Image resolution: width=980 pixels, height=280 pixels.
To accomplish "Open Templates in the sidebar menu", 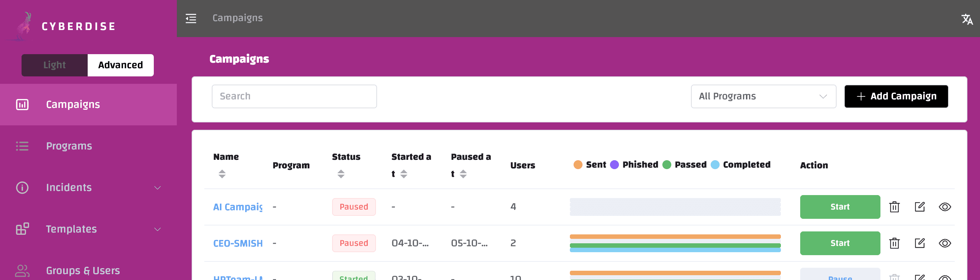I will tap(88, 229).
